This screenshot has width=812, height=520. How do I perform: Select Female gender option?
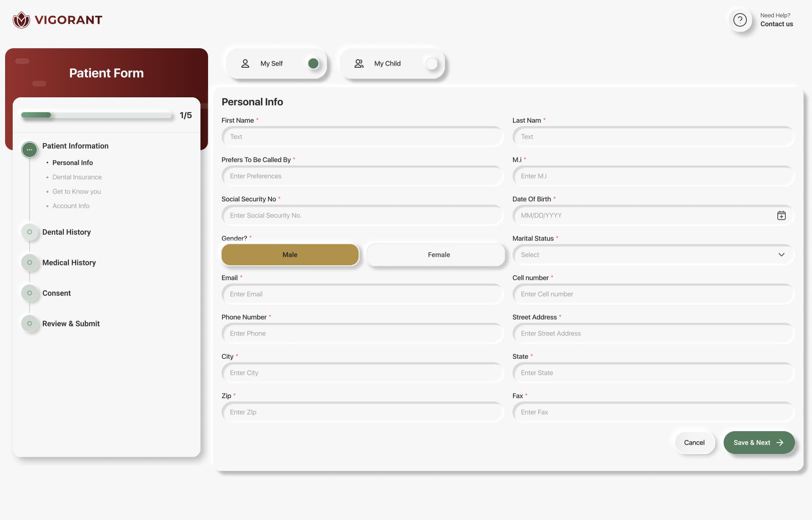(x=436, y=255)
